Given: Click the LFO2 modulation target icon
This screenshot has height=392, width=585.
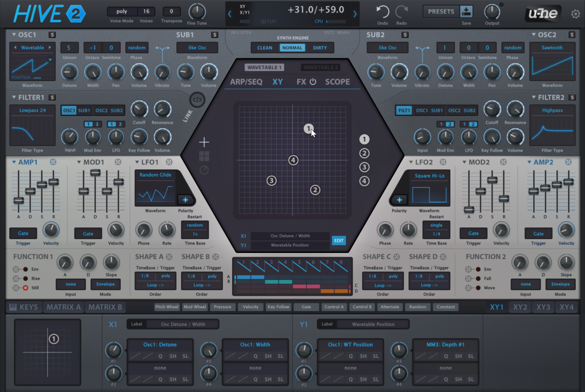Looking at the screenshot, I should pos(443,162).
